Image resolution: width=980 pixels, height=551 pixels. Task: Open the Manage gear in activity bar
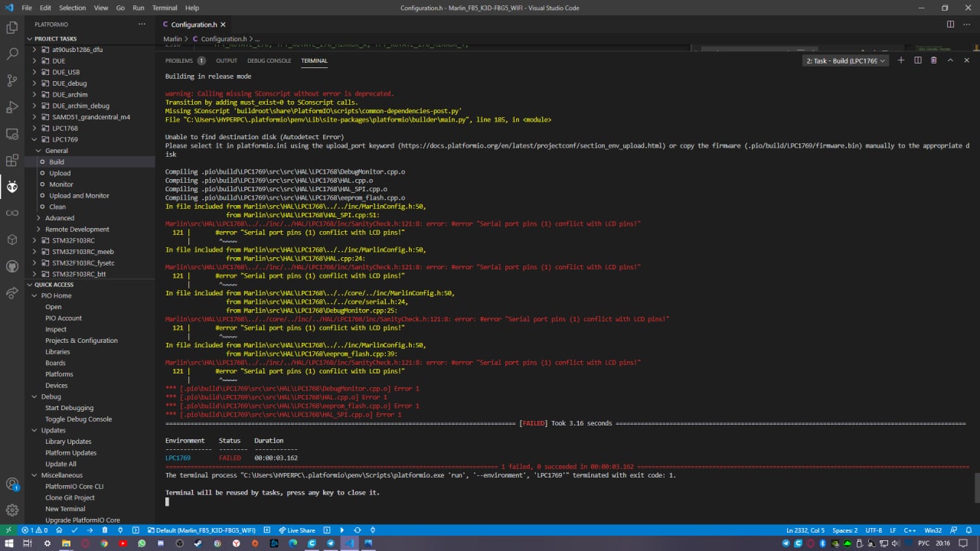tap(12, 510)
